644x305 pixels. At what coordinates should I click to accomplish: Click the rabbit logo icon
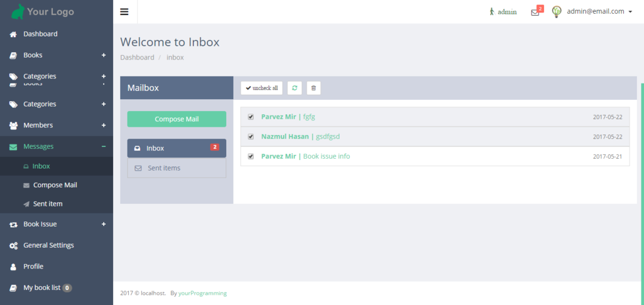(18, 11)
